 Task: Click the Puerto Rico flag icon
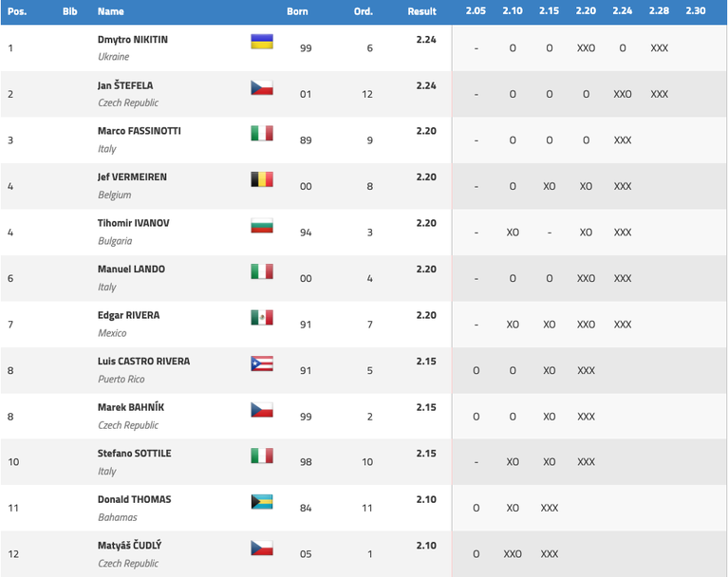(x=262, y=363)
